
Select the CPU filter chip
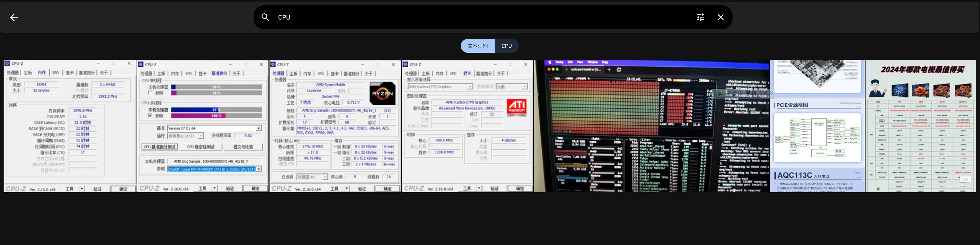[x=506, y=46]
